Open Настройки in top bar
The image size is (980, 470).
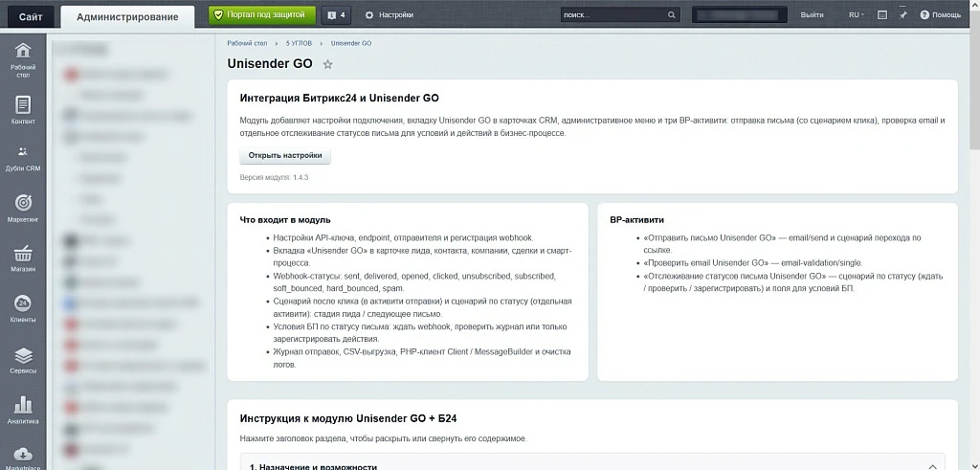[389, 15]
